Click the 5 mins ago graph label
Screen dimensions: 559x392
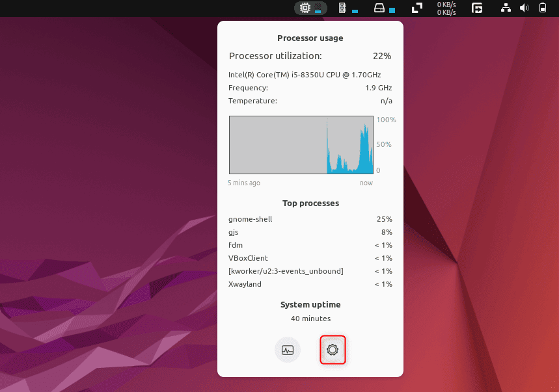click(x=244, y=183)
